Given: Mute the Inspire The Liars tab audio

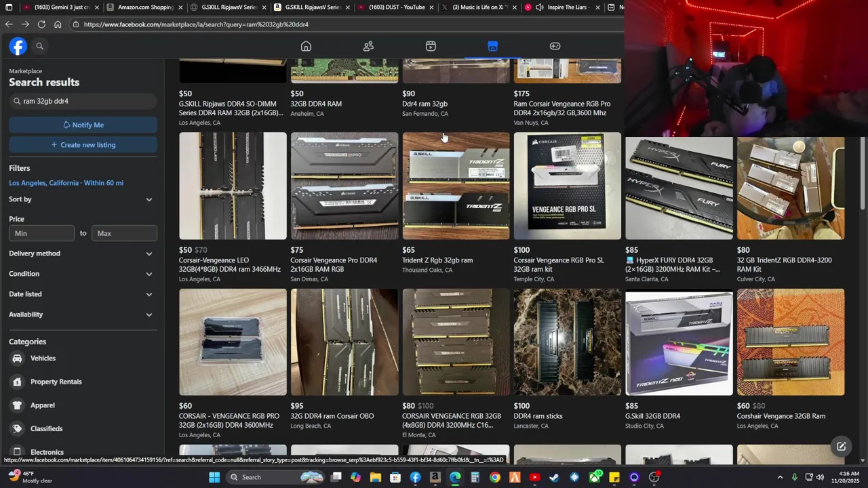Looking at the screenshot, I should pyautogui.click(x=539, y=7).
